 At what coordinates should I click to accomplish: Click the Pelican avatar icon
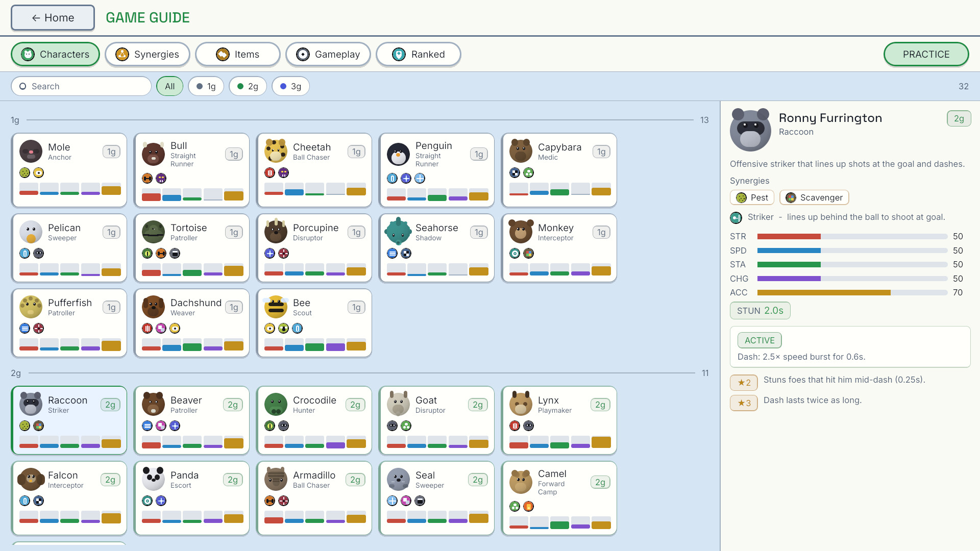(31, 232)
